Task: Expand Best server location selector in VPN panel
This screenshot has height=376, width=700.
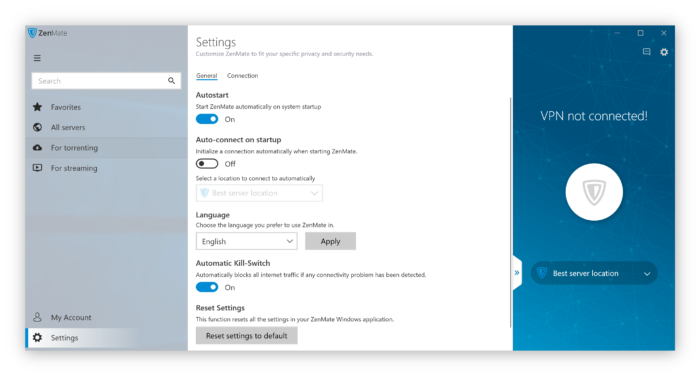Action: coord(594,273)
